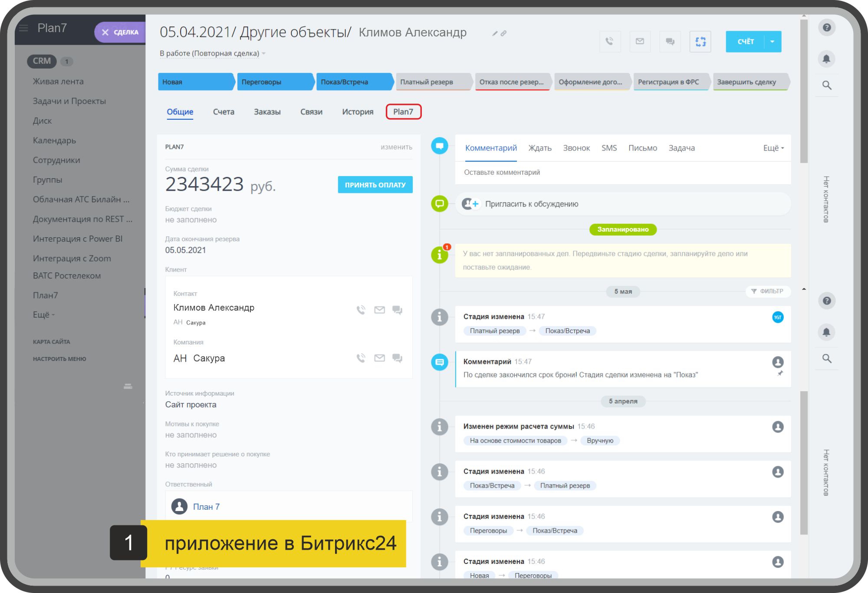Screen dimensions: 868x593
Task: Click the phone call icon in deal header
Action: (610, 42)
